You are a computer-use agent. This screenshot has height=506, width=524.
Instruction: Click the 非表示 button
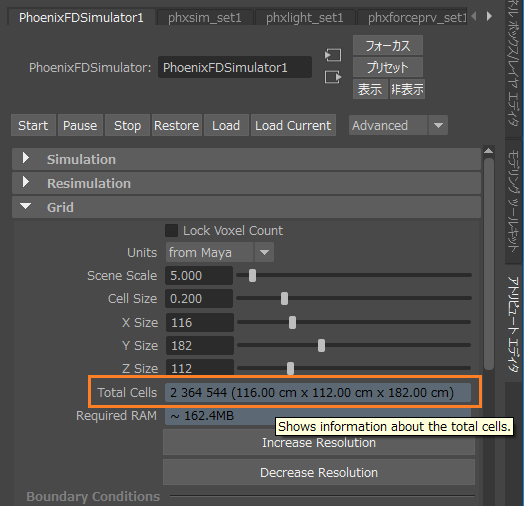tap(407, 89)
